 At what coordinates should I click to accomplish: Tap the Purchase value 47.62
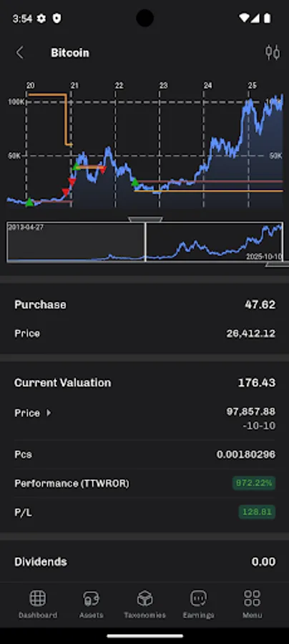tap(259, 305)
